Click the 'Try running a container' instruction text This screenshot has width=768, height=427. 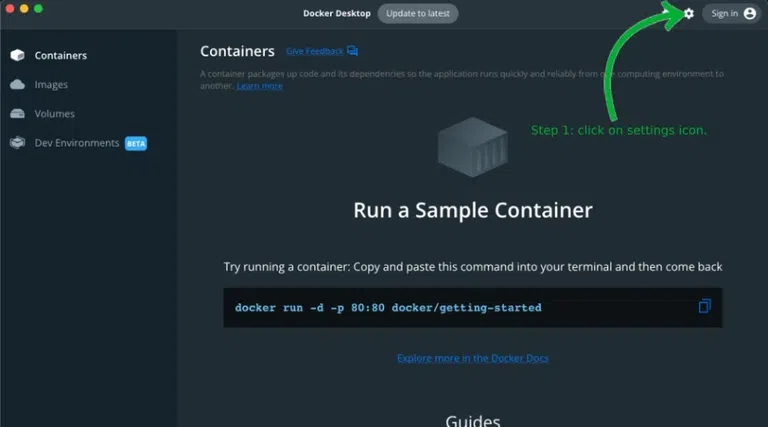pyautogui.click(x=473, y=267)
